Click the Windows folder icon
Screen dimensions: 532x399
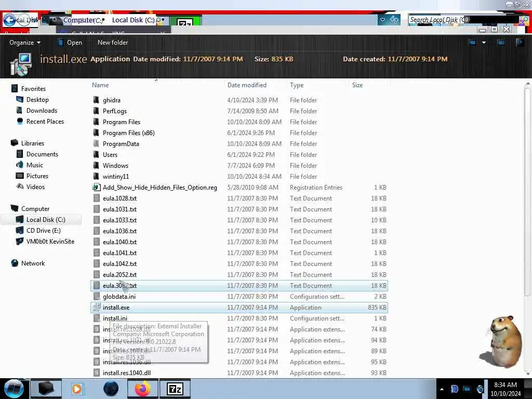click(96, 166)
